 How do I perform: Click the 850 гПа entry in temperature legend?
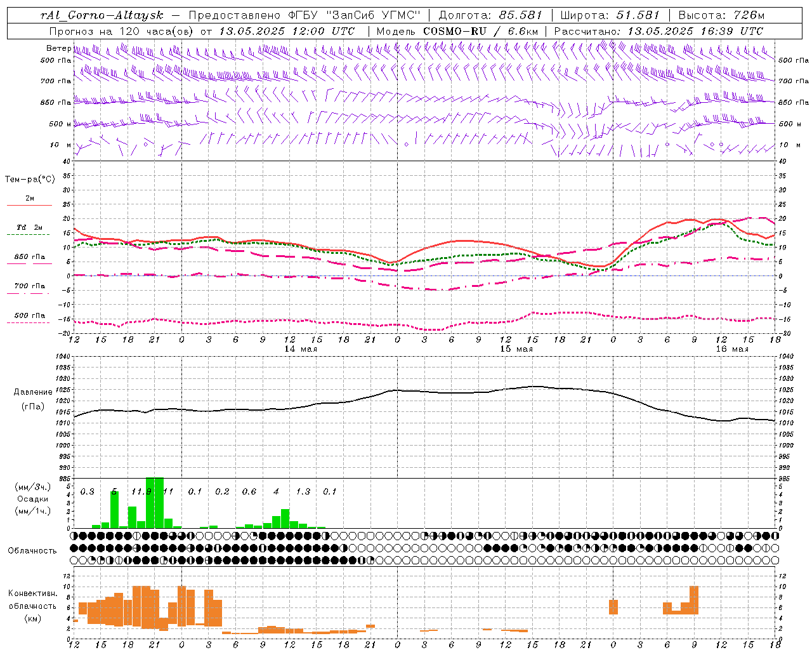30,257
